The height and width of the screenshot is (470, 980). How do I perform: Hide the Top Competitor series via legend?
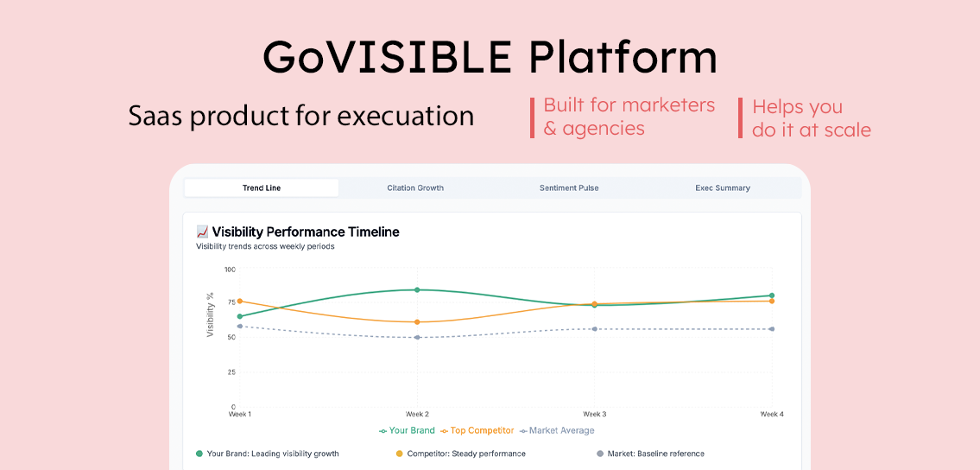477,430
